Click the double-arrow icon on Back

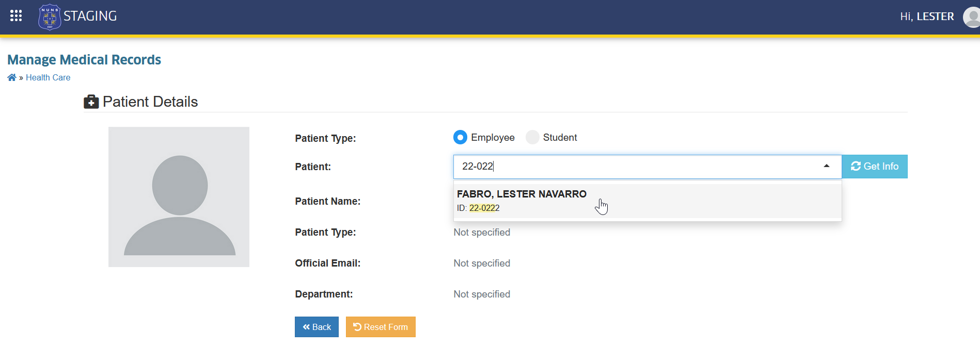(306, 327)
